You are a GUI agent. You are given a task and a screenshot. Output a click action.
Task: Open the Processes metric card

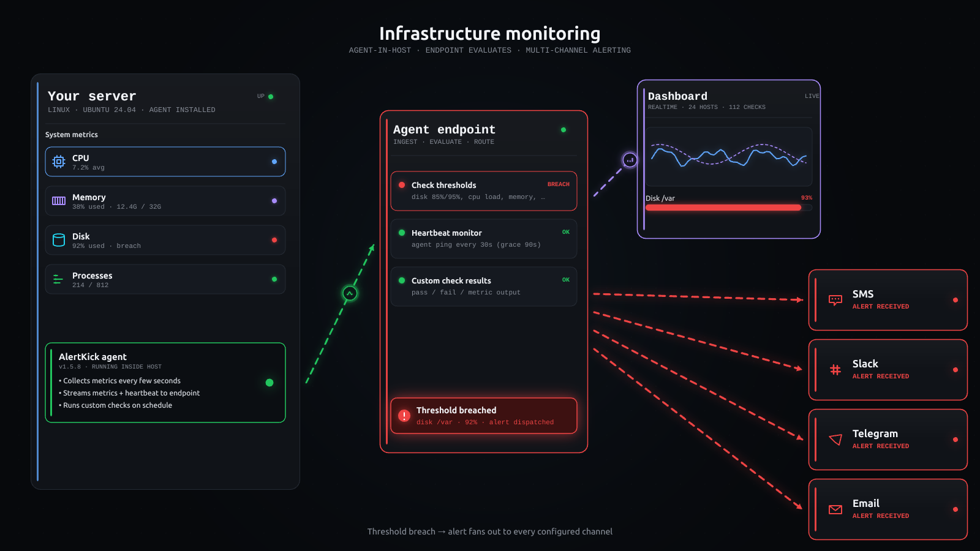(x=165, y=279)
